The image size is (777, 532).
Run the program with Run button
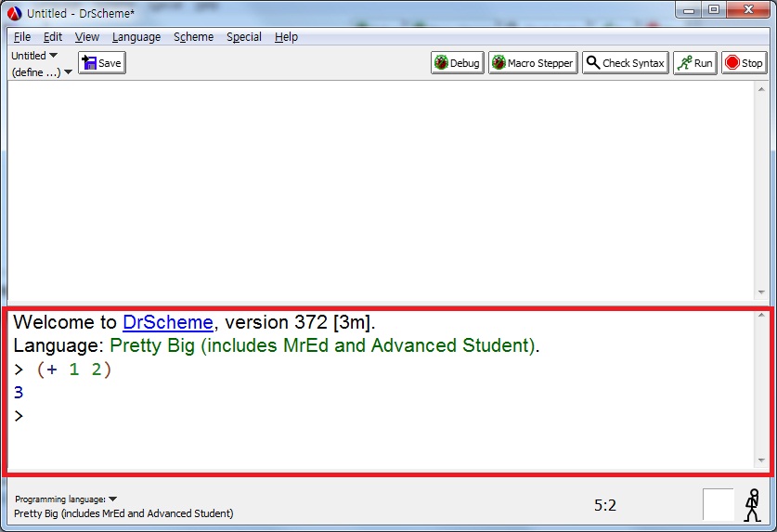click(694, 63)
